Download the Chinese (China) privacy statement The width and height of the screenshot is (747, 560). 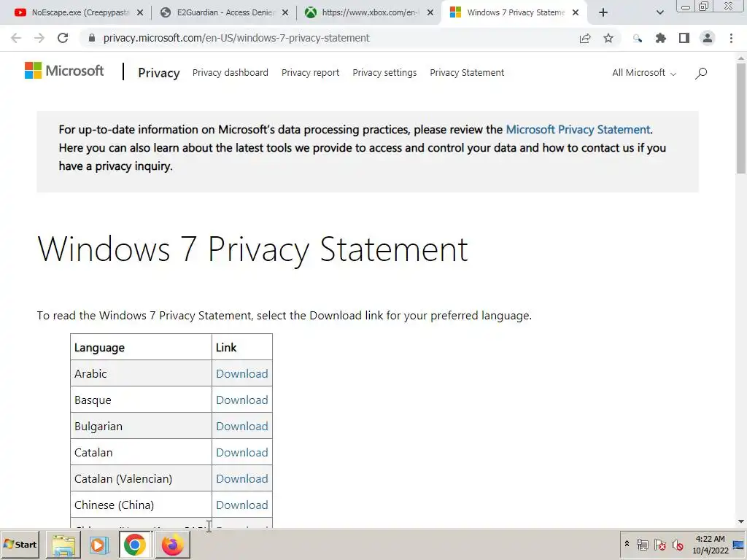(242, 505)
